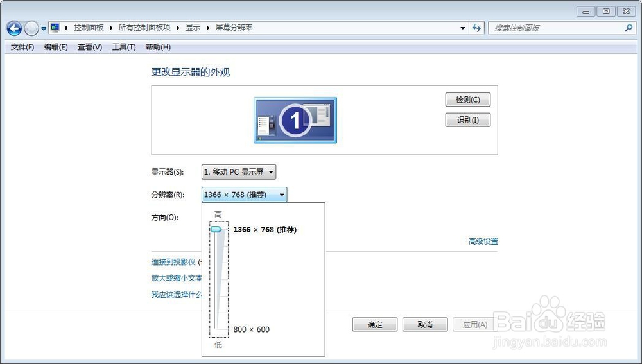Open the 工具(T) menu
642x364 pixels.
tap(124, 47)
